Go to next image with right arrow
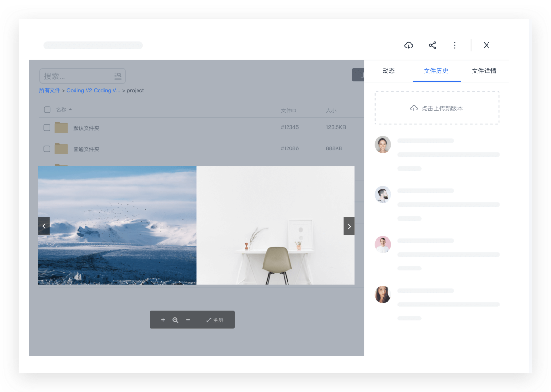This screenshot has height=392, width=551. click(349, 226)
